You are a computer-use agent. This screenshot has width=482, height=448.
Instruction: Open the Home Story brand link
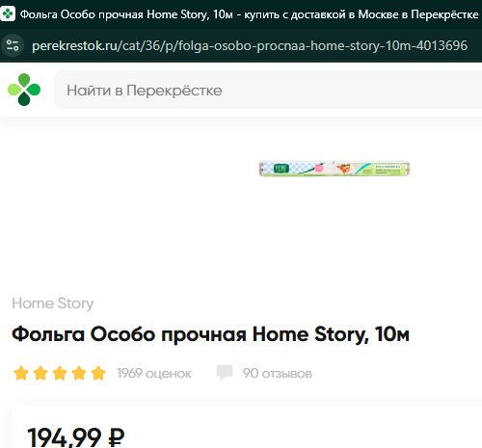tap(53, 303)
